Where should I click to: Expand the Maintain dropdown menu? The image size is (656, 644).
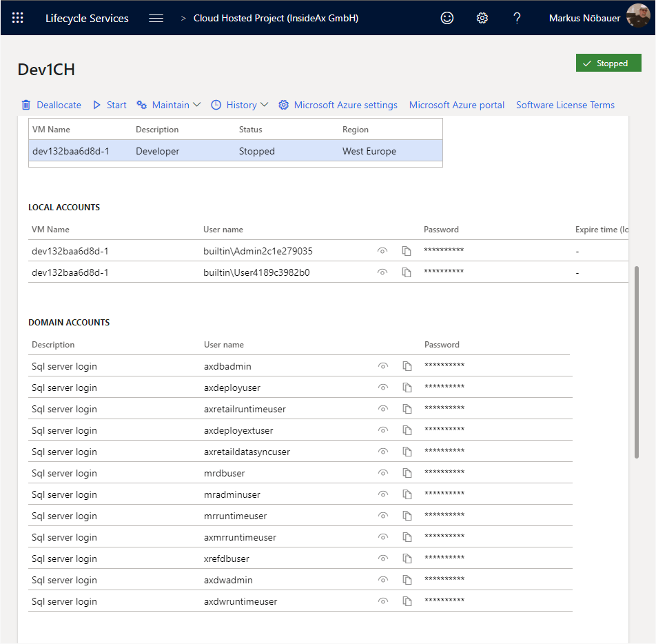(169, 105)
